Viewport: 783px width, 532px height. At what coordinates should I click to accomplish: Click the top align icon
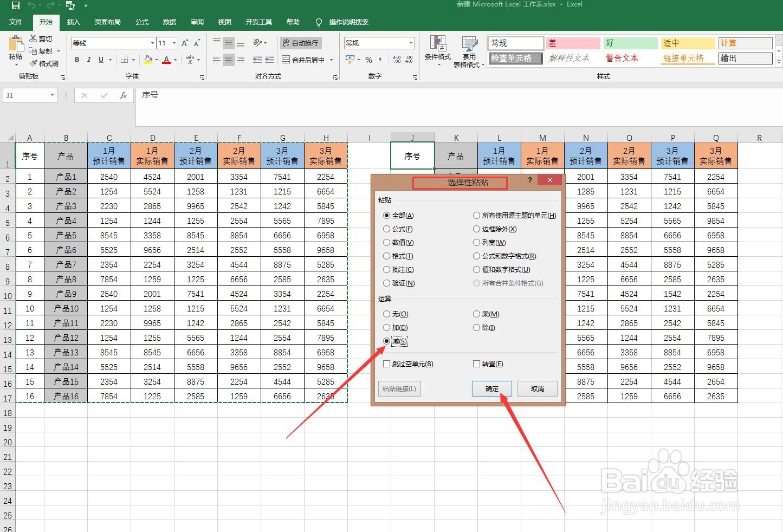(x=217, y=43)
